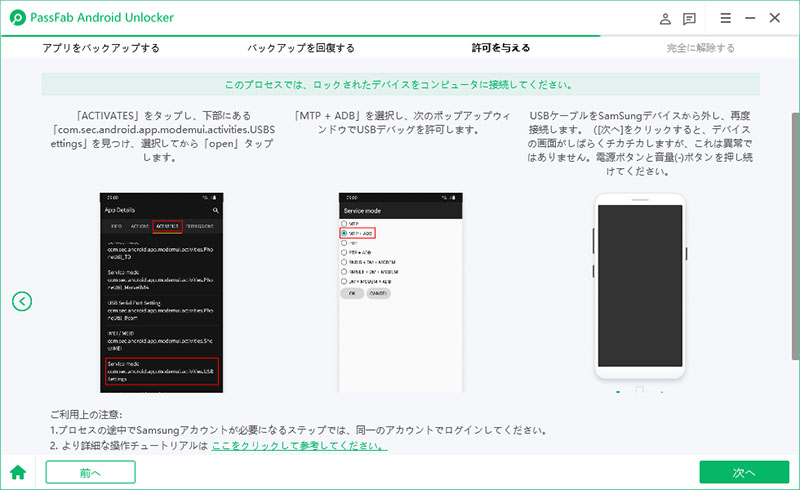Image resolution: width=800 pixels, height=490 pixels.
Task: Select the 許可を与える step
Action: pyautogui.click(x=501, y=48)
